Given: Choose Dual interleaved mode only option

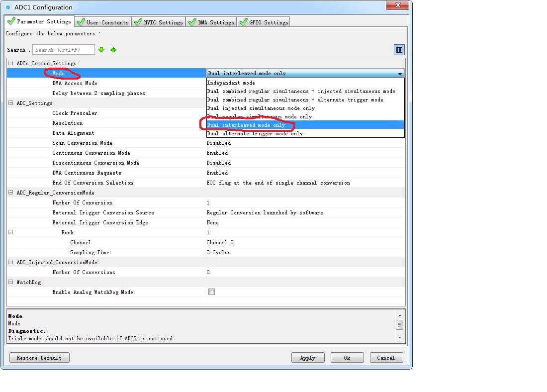Looking at the screenshot, I should point(305,125).
